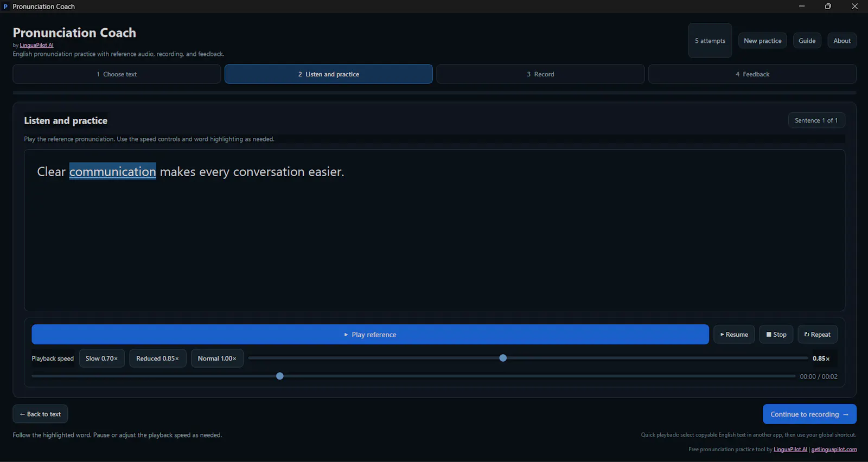Start a New practice session
This screenshot has height=462, width=868.
point(763,41)
